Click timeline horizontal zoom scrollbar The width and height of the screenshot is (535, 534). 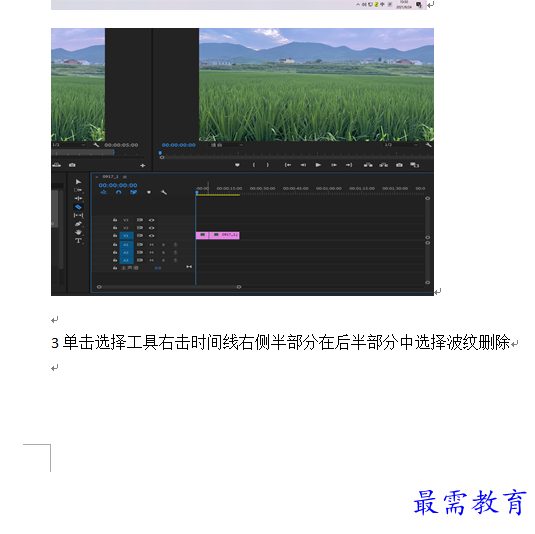pos(169,287)
